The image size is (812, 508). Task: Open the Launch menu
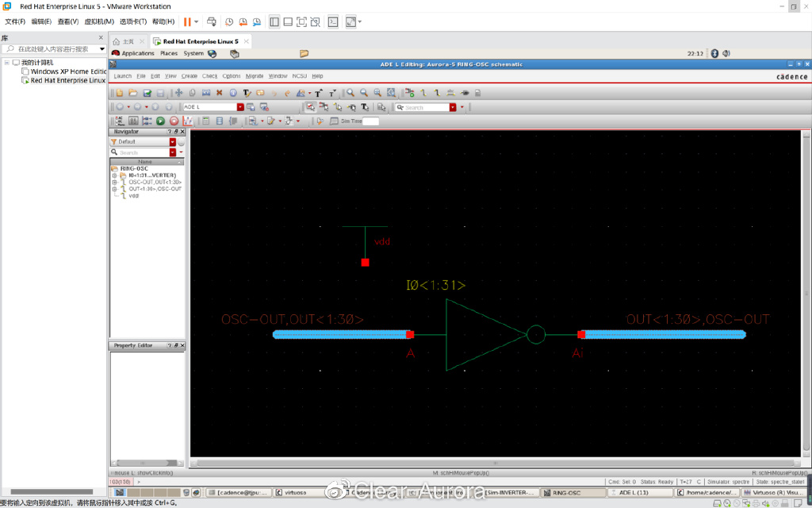(123, 76)
